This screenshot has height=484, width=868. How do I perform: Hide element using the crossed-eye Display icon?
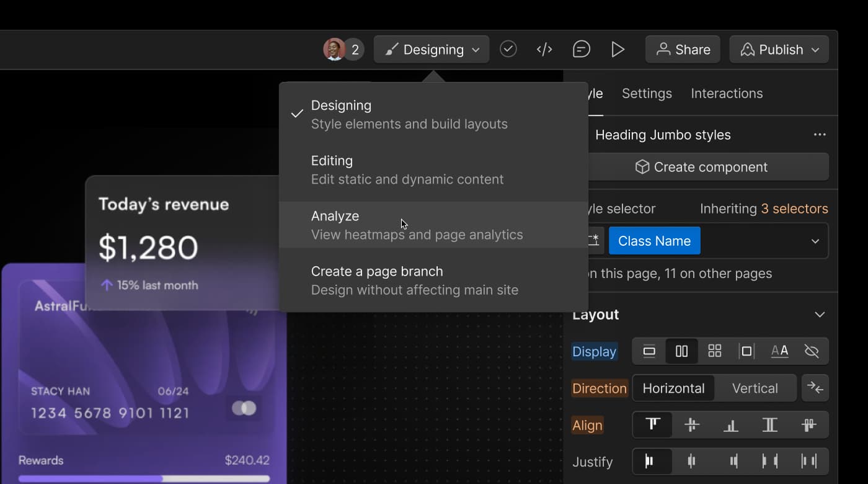(x=812, y=351)
